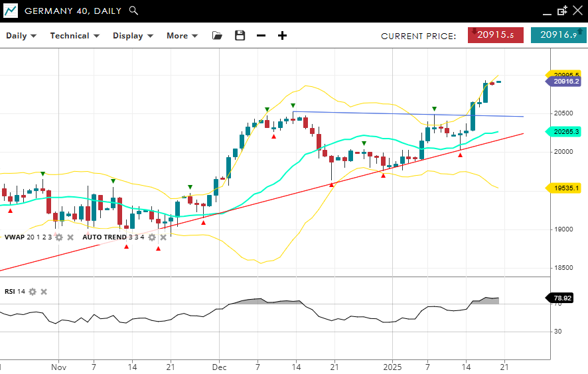Zoom out chart with minus icon
The width and height of the screenshot is (588, 374).
point(261,36)
